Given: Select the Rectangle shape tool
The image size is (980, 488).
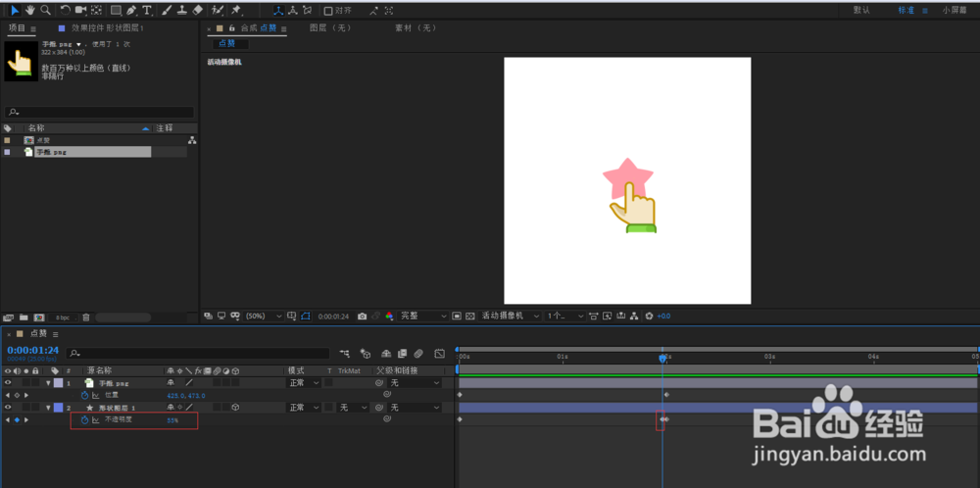Looking at the screenshot, I should coord(117,10).
